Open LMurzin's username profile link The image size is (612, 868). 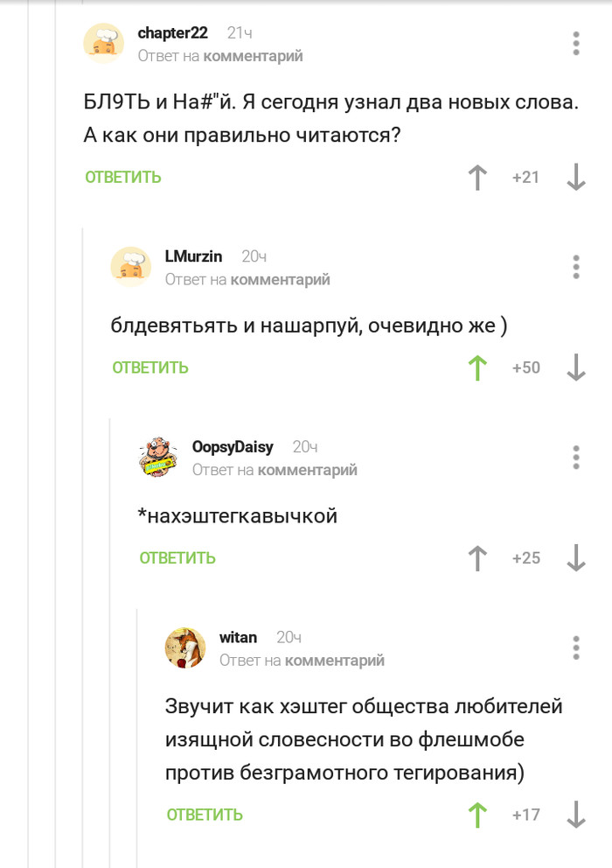pos(193,256)
